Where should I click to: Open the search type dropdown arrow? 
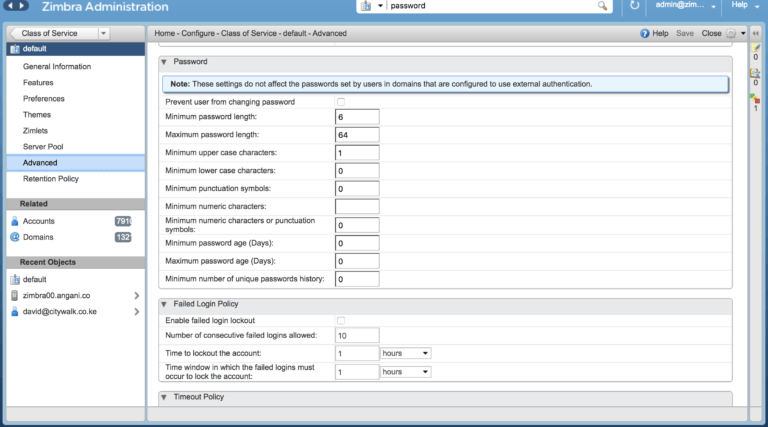pos(380,6)
